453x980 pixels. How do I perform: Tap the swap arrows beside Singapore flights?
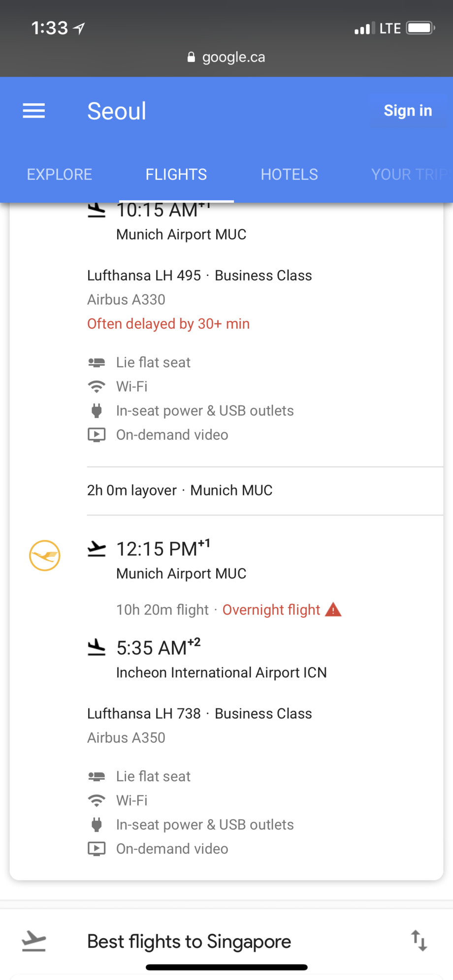pyautogui.click(x=419, y=941)
